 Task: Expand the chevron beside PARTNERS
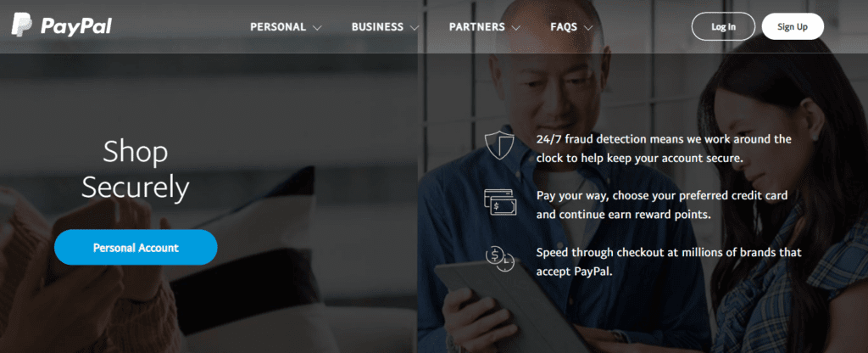click(515, 27)
